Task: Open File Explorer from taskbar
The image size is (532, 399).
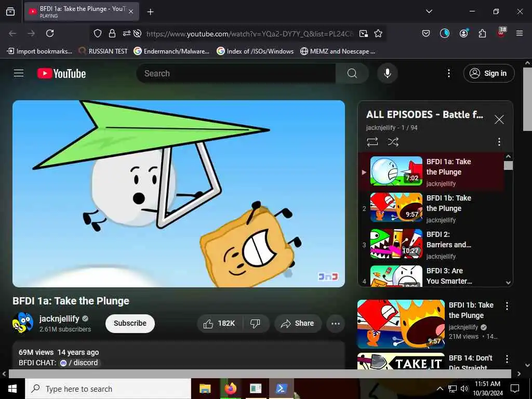Action: pos(205,389)
